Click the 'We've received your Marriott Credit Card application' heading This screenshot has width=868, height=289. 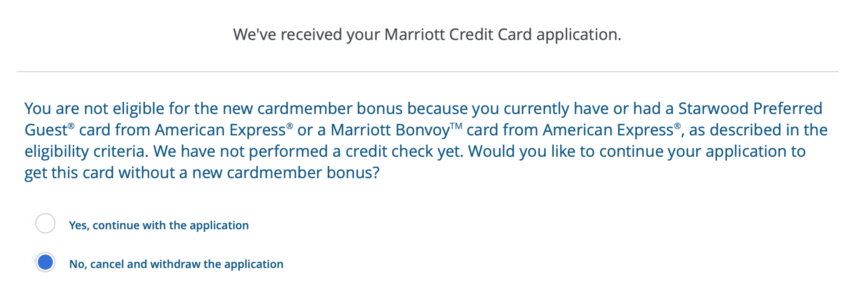427,35
